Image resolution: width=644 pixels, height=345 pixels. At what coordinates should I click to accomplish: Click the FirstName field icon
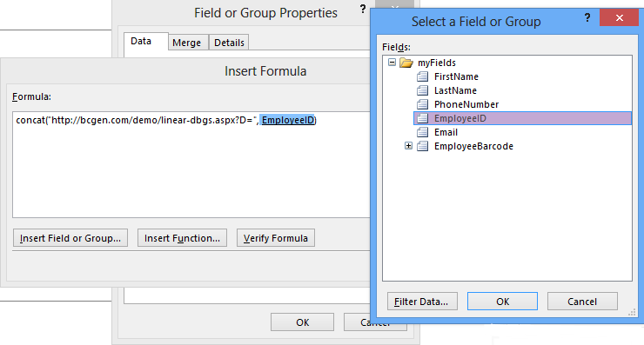pyautogui.click(x=422, y=76)
